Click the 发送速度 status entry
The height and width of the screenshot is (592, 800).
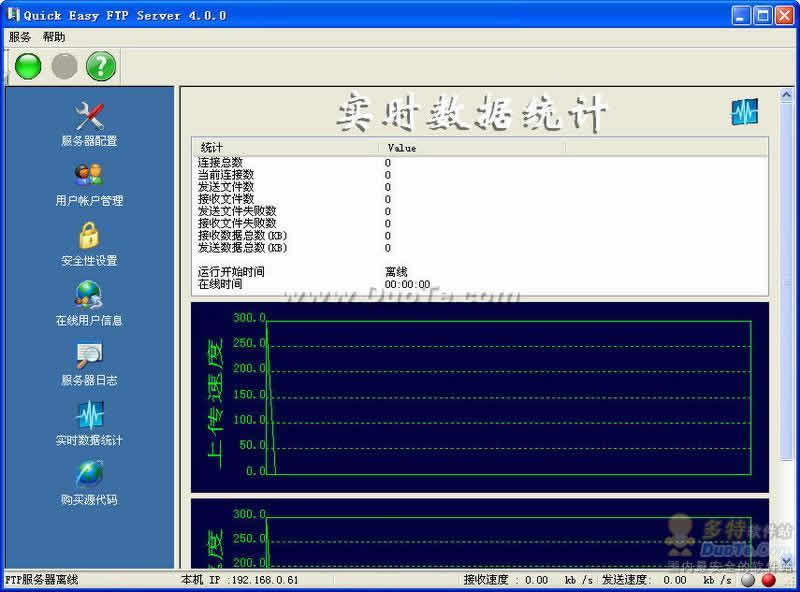point(666,580)
